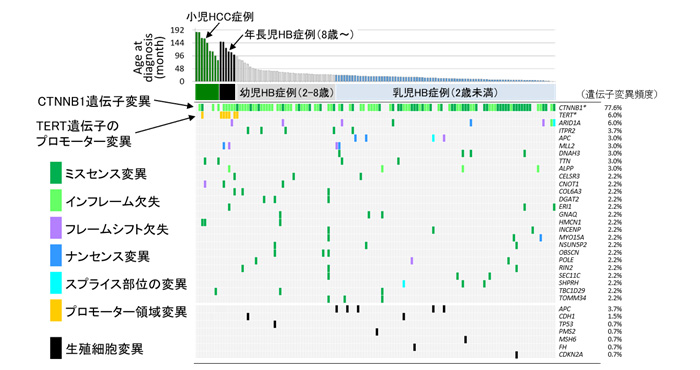Click the TOMM34 gene row label
The image size is (700, 370).
tap(572, 298)
